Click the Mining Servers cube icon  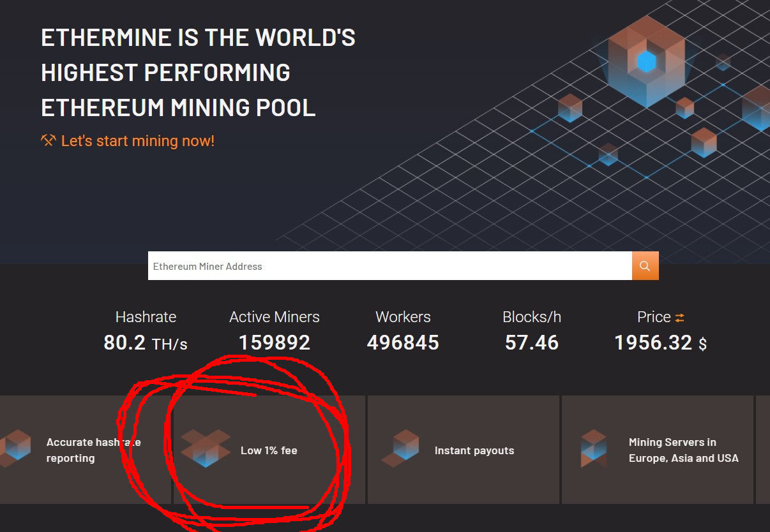[594, 448]
